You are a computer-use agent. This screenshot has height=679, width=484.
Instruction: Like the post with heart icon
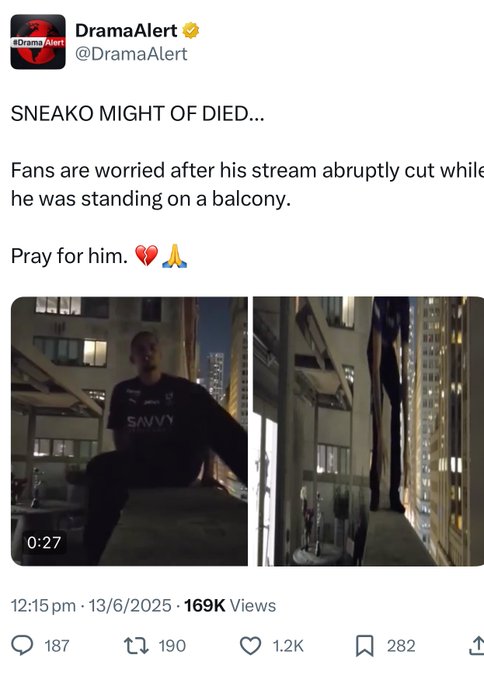[x=250, y=646]
